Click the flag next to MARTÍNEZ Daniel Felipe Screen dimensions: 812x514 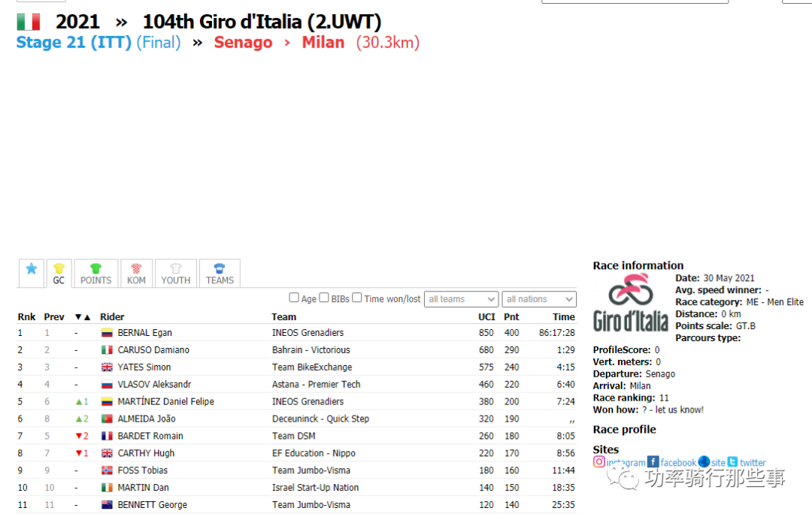click(x=107, y=402)
